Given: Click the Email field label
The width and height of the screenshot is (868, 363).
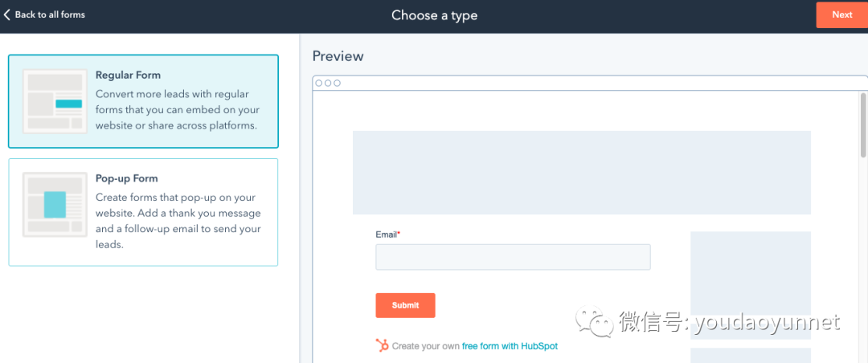Looking at the screenshot, I should [x=387, y=234].
